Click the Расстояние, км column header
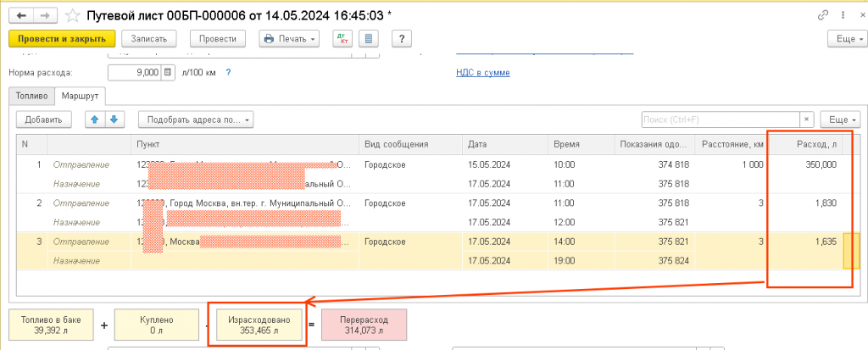 732,145
